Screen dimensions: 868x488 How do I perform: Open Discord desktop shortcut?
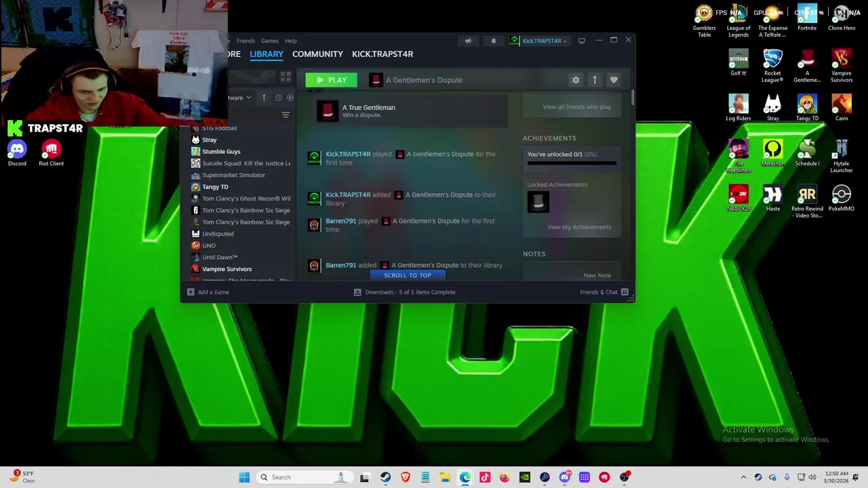point(17,153)
